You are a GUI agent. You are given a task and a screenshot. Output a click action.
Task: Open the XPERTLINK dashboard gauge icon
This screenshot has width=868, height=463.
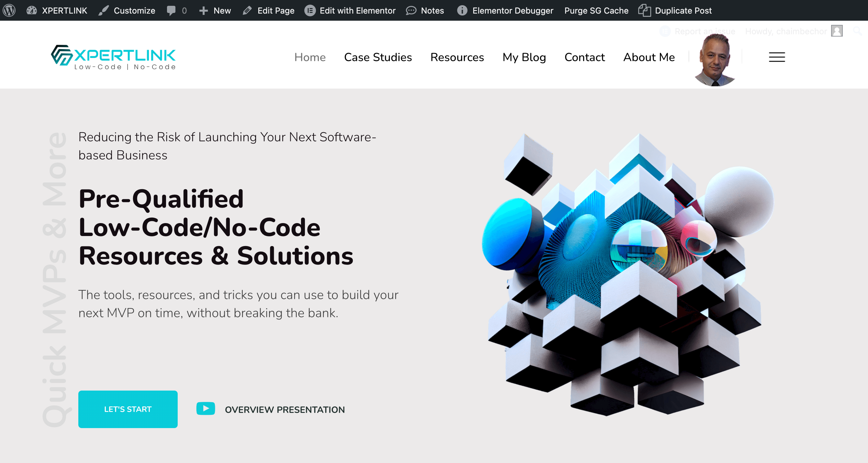click(32, 10)
